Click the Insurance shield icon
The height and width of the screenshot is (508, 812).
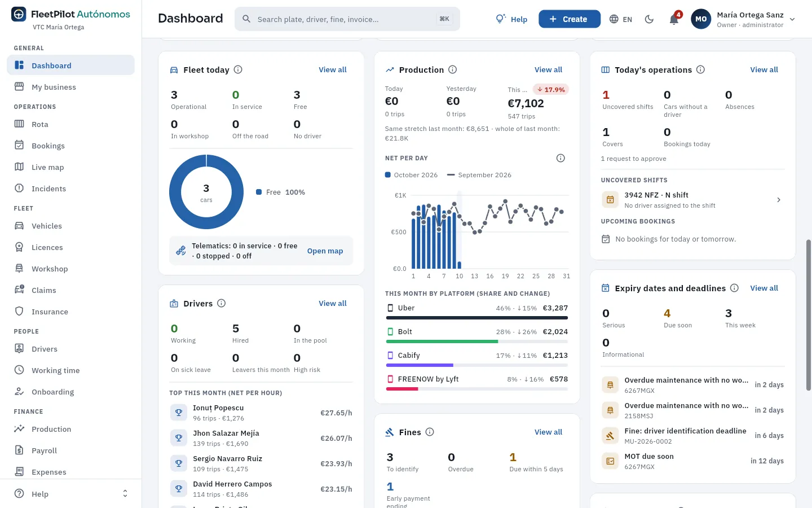coord(19,312)
